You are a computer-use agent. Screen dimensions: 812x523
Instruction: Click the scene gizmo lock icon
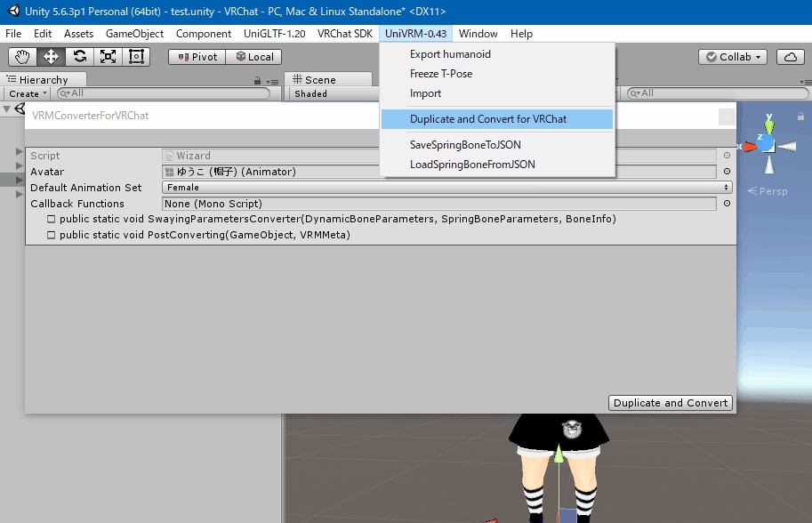pos(801,117)
